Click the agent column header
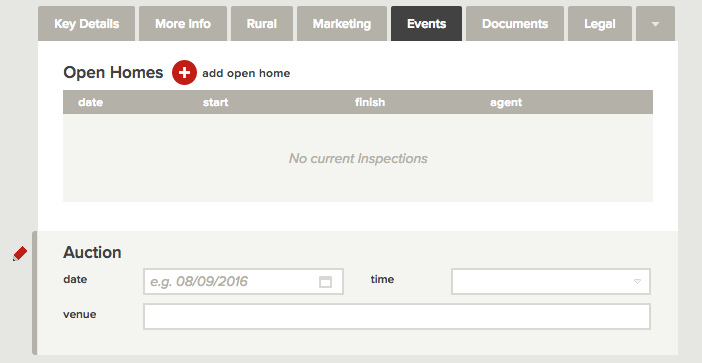This screenshot has height=363, width=702. (506, 102)
